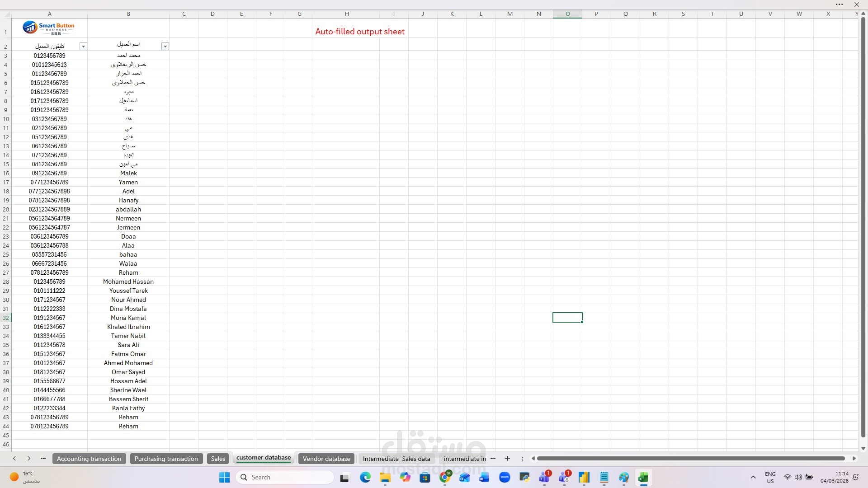Open filter dropdown for customer phone column
Viewport: 868px width, 488px height.
(x=83, y=47)
